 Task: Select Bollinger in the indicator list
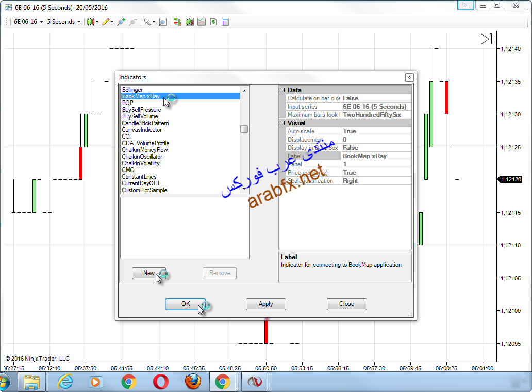tap(180, 90)
